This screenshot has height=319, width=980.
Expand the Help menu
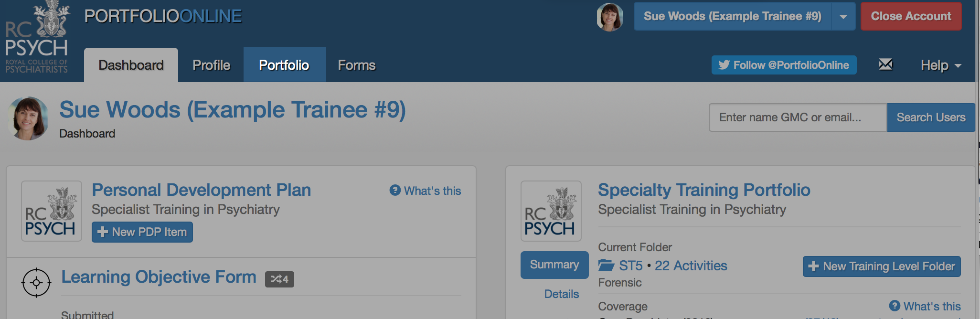(x=940, y=65)
